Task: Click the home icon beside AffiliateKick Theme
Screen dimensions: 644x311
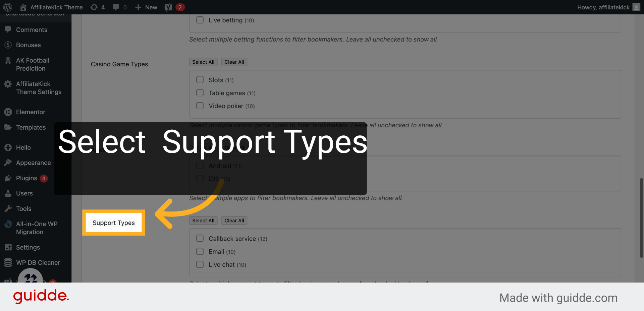Action: pos(23,7)
